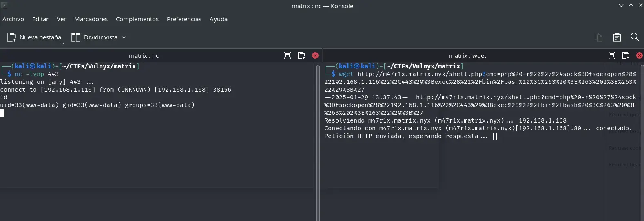Open the Ayuda menu
Image resolution: width=644 pixels, height=221 pixels.
[219, 19]
